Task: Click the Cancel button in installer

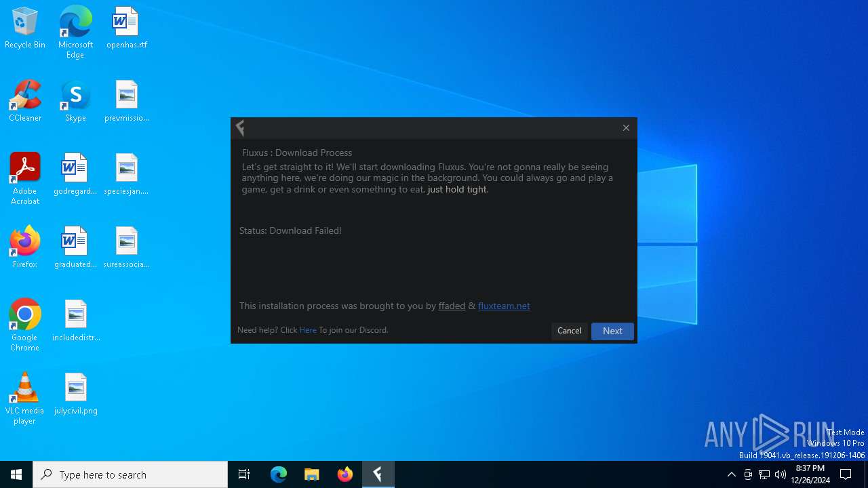Action: pos(569,331)
